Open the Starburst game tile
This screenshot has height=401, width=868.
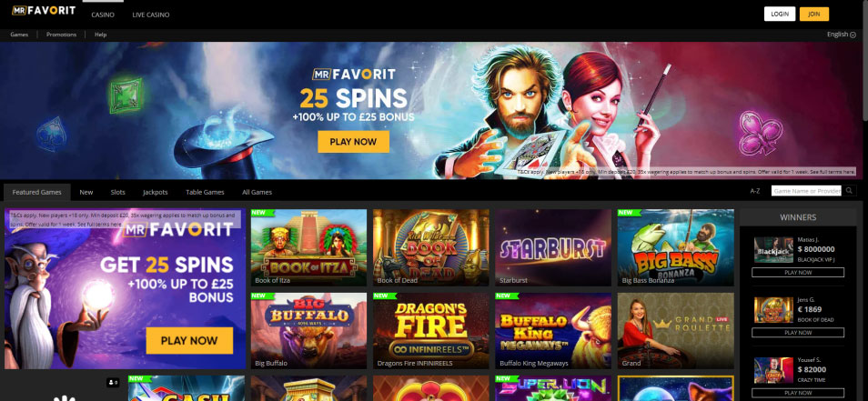(x=553, y=247)
